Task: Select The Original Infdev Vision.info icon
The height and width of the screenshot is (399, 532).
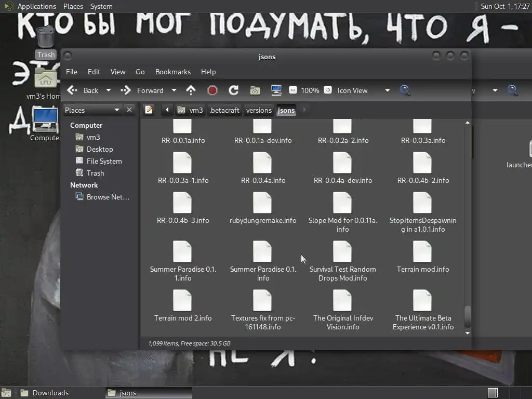Action: point(343,300)
